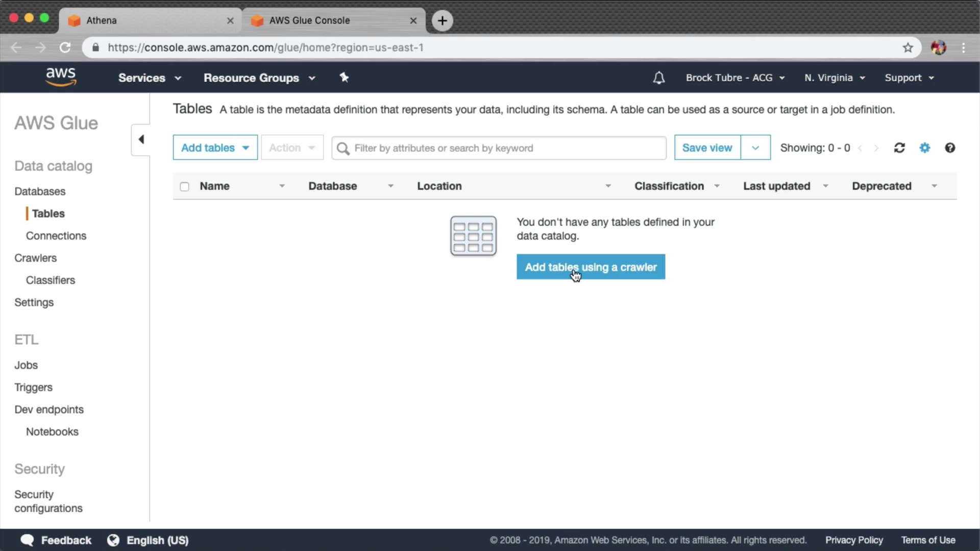Open the N. Virginia region selector
This screenshot has width=980, height=551.
tap(834, 78)
